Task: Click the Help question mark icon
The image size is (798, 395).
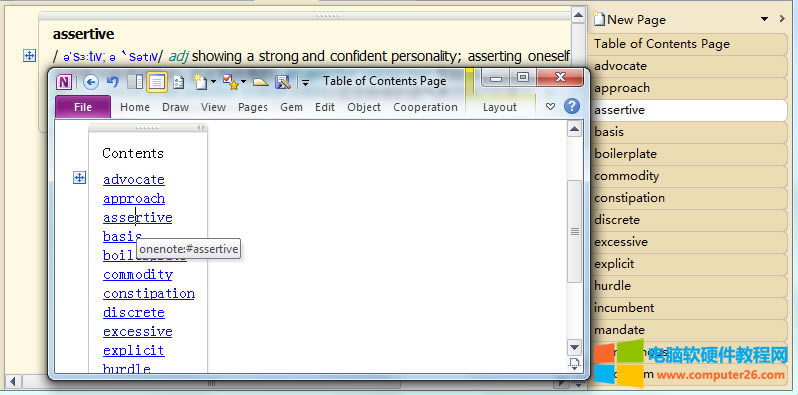Action: click(572, 106)
